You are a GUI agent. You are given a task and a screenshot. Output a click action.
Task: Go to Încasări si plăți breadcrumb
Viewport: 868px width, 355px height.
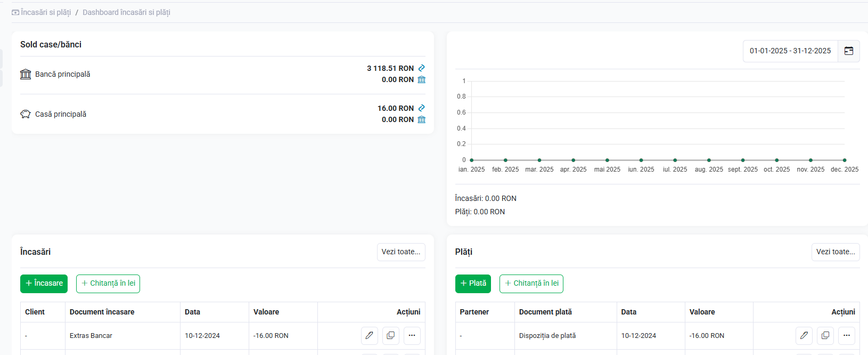(x=42, y=12)
